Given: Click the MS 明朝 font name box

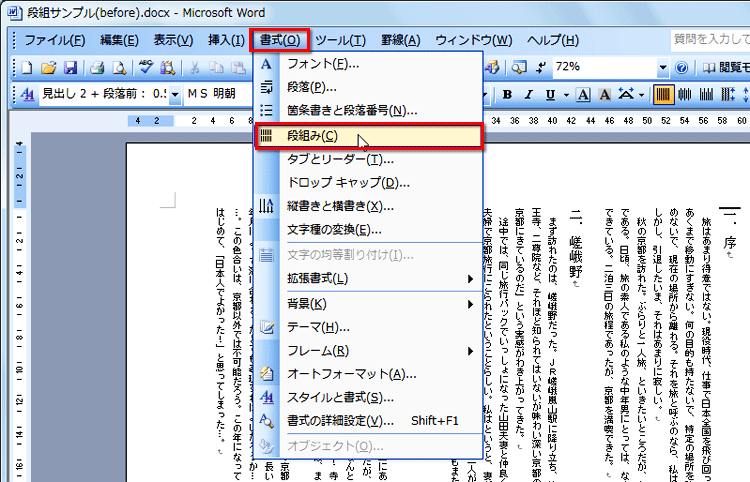Looking at the screenshot, I should pos(219,94).
